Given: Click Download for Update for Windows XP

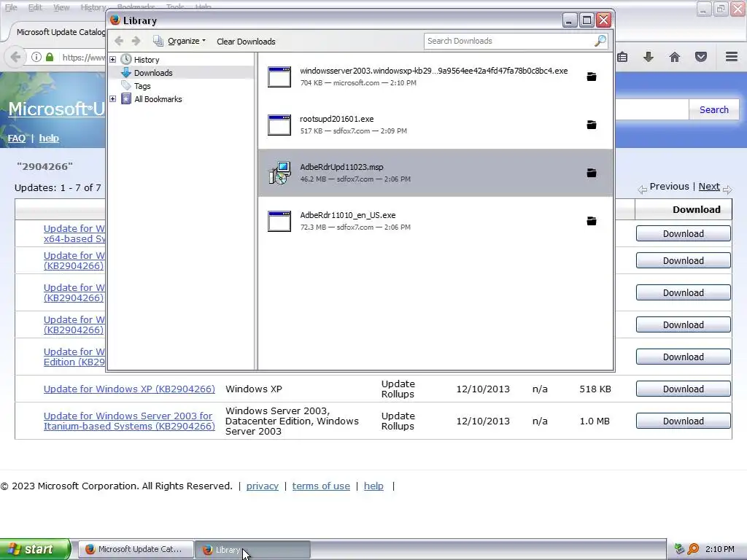Looking at the screenshot, I should coord(683,389).
